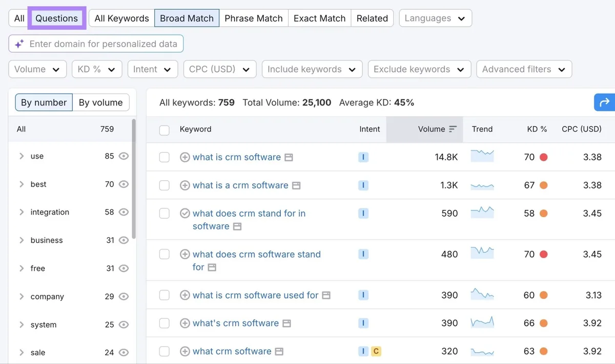This screenshot has height=364, width=615.
Task: Select the Related tab
Action: click(x=373, y=18)
